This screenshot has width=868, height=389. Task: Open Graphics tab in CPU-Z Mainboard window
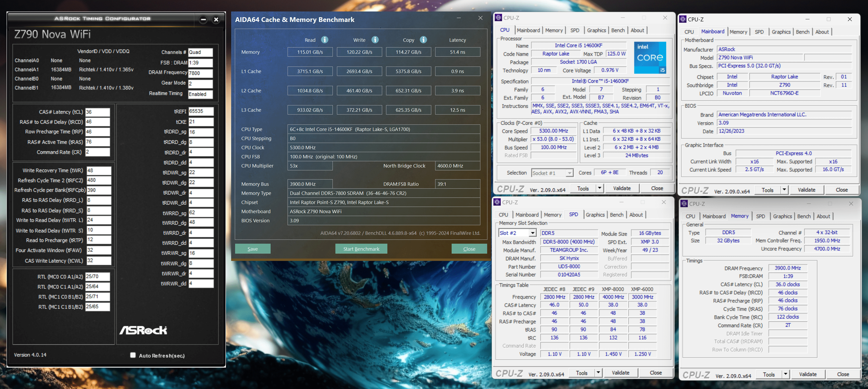click(781, 32)
